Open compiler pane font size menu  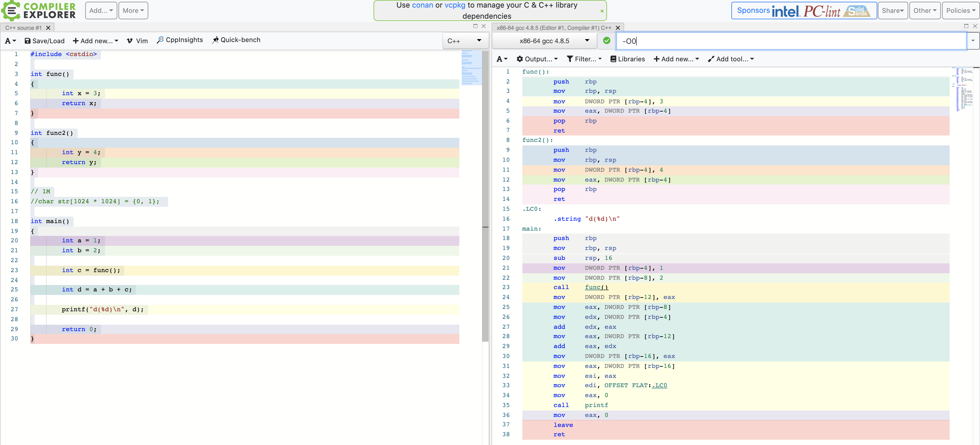tap(502, 59)
